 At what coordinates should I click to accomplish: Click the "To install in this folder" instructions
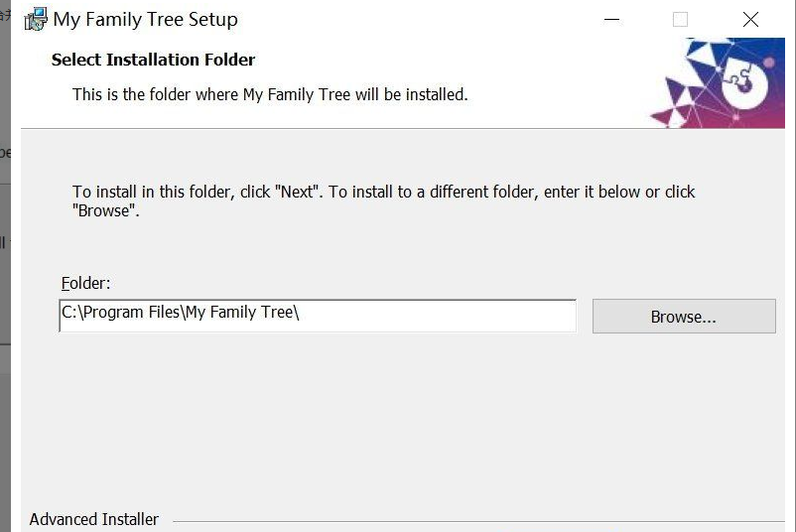tap(383, 201)
